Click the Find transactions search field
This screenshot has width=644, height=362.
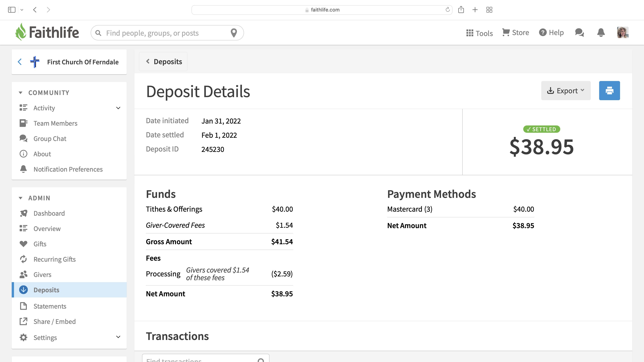205,358
